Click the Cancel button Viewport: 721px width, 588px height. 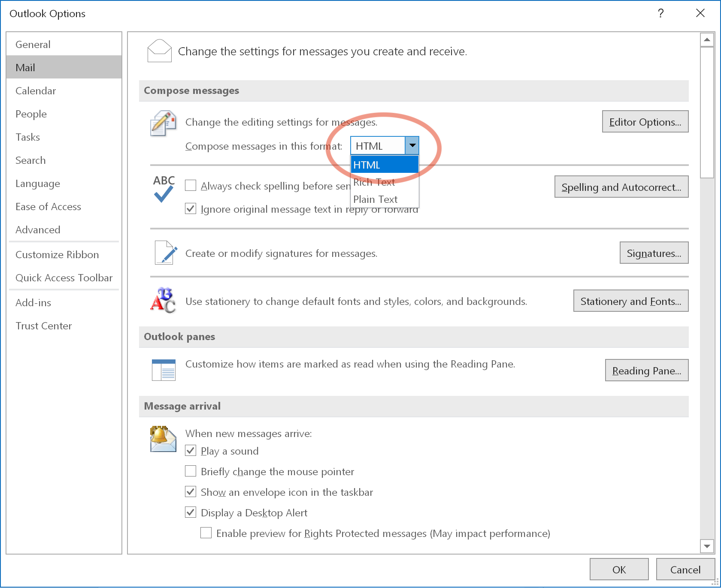tap(685, 569)
